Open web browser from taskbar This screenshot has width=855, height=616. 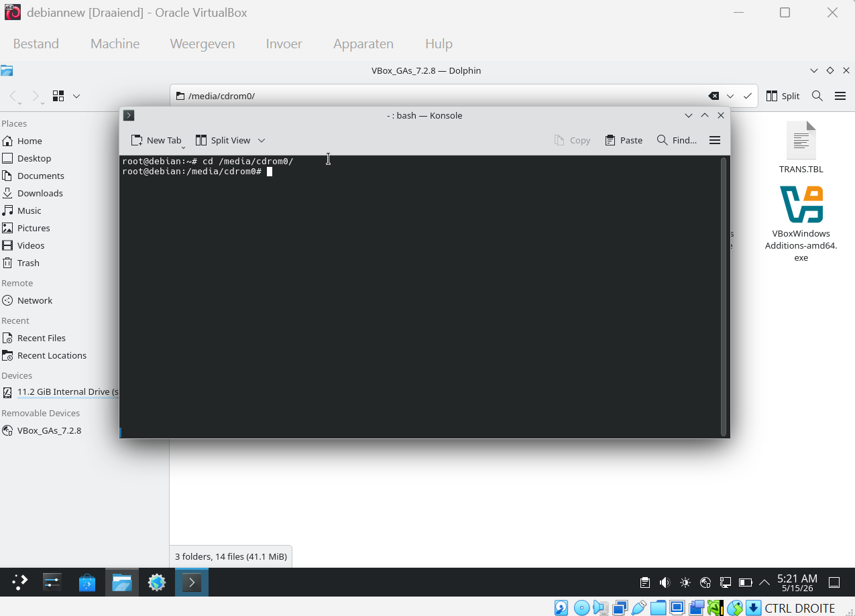pyautogui.click(x=157, y=582)
